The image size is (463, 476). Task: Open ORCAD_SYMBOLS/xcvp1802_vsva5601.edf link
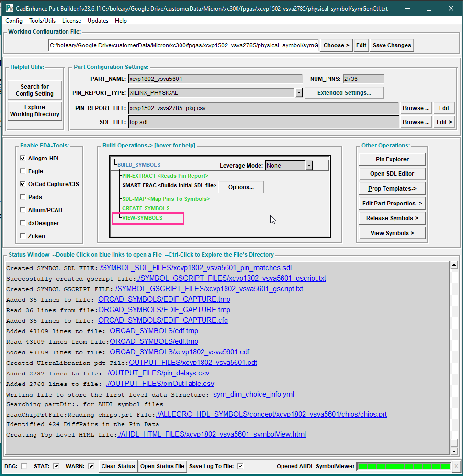[x=180, y=352]
